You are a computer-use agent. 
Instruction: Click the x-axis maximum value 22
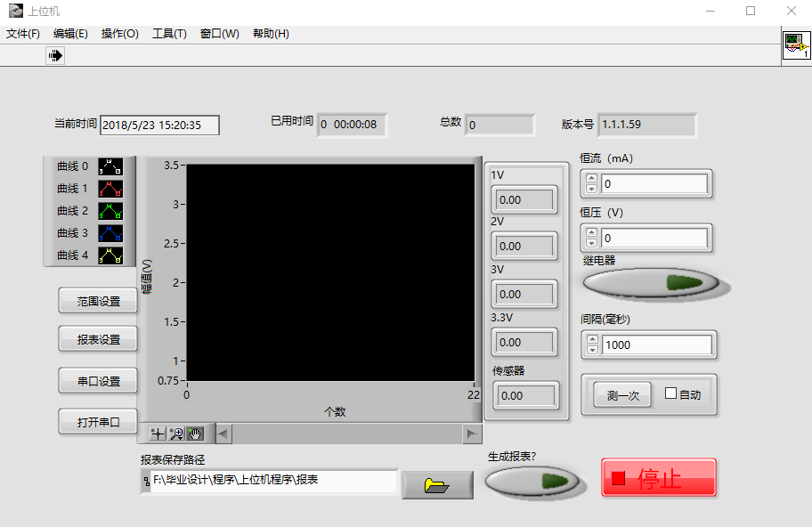pos(474,394)
